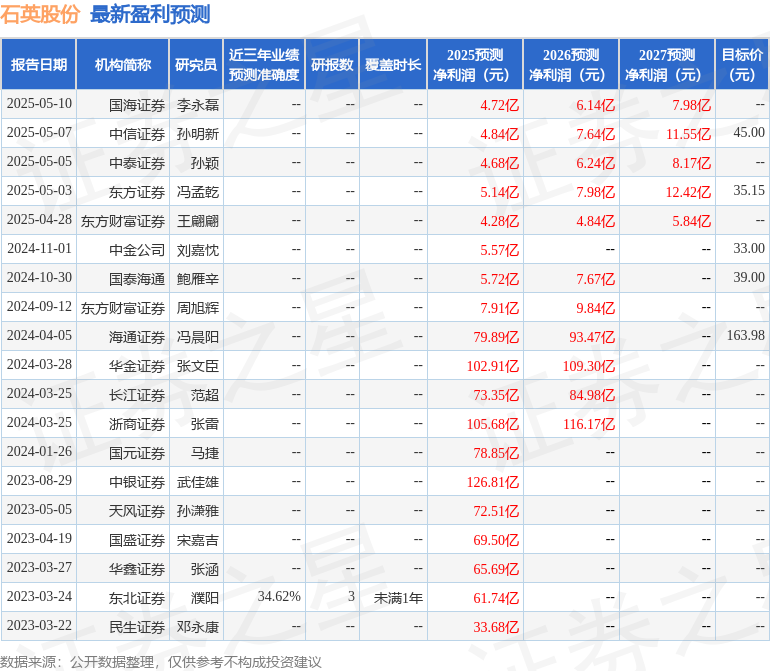The image size is (770, 671).
Task: Click accuracy value 34.62%
Action: click(279, 596)
